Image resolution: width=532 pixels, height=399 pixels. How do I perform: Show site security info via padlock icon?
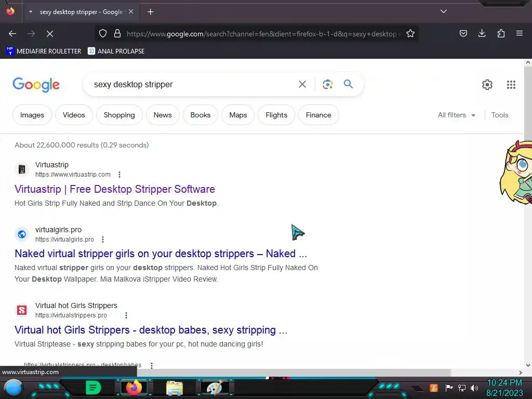pyautogui.click(x=117, y=34)
